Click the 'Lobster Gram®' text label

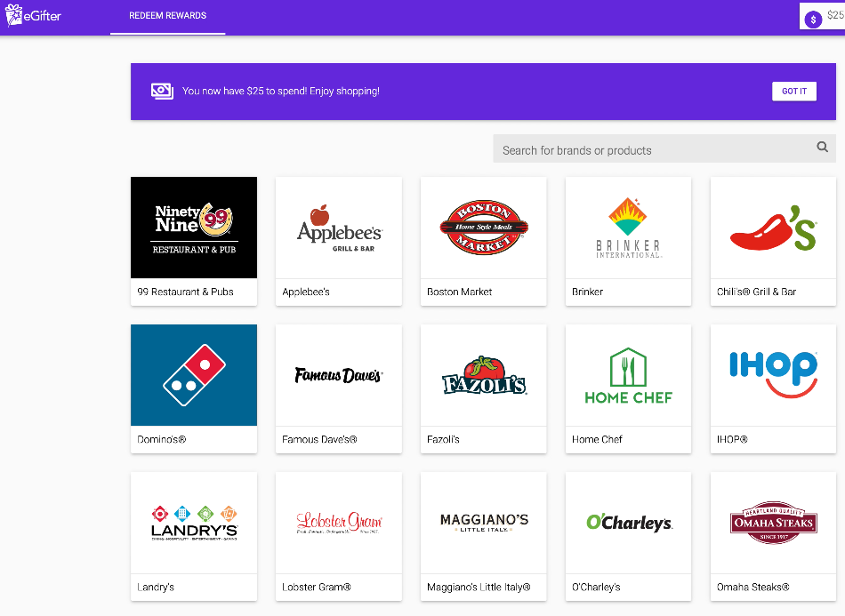(x=317, y=587)
